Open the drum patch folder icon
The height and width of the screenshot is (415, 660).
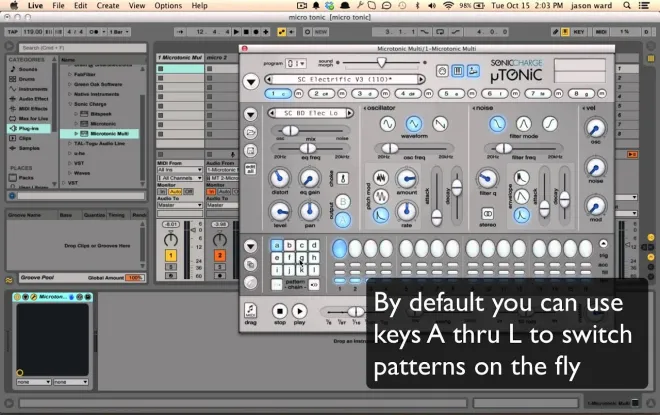tap(250, 133)
